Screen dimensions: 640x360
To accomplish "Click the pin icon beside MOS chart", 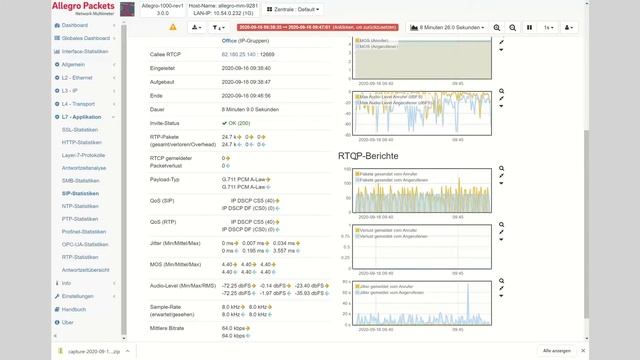I will point(501,42).
